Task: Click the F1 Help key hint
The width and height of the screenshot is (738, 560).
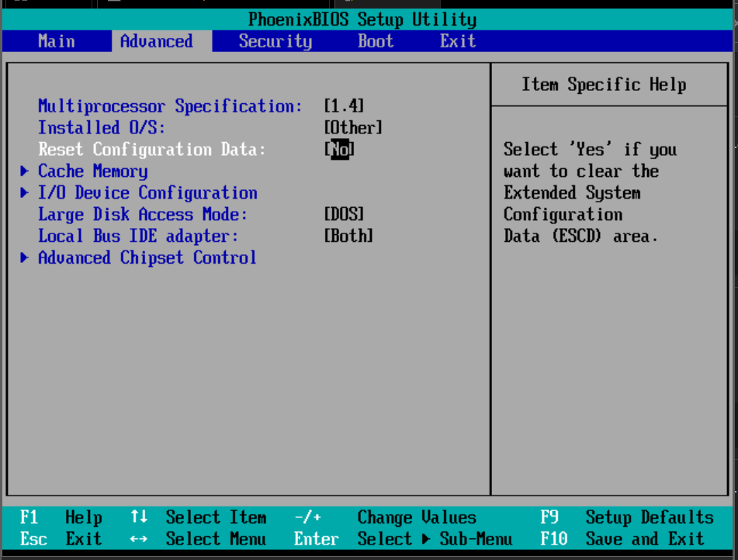Action: 61,517
